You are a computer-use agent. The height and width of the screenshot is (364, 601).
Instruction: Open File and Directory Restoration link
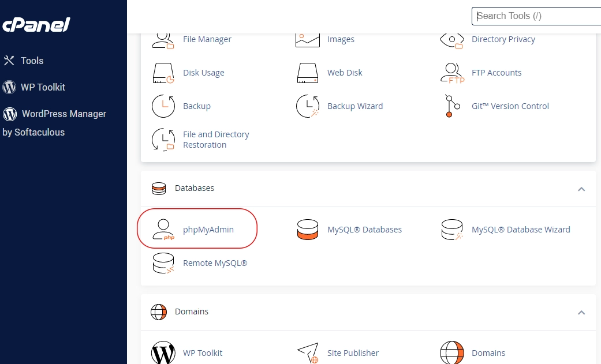click(216, 140)
